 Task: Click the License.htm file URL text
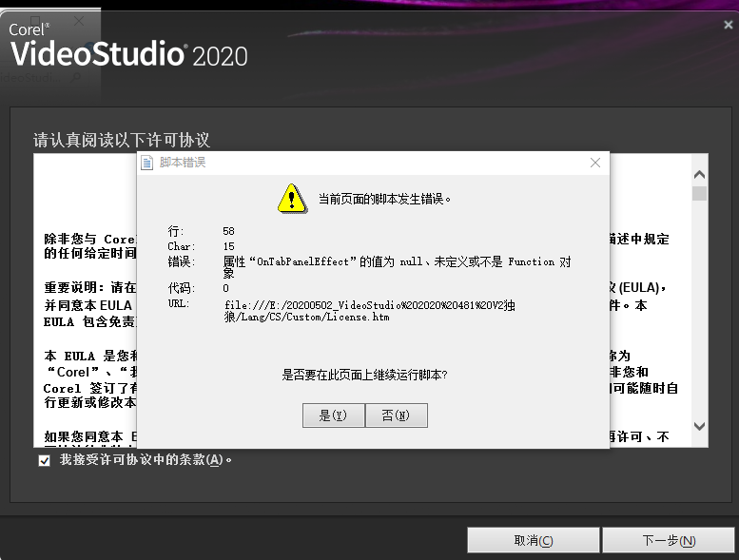(369, 311)
